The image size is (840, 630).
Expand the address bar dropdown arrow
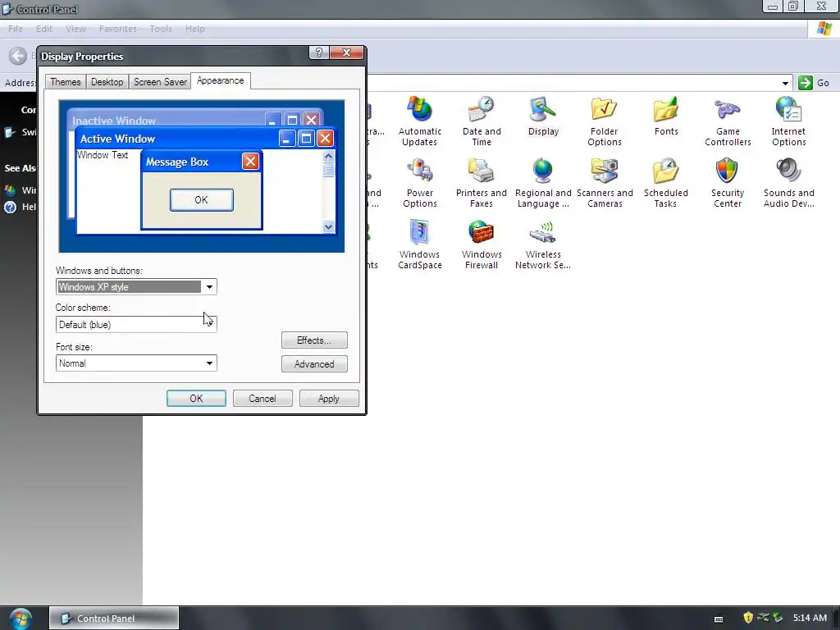click(x=785, y=83)
